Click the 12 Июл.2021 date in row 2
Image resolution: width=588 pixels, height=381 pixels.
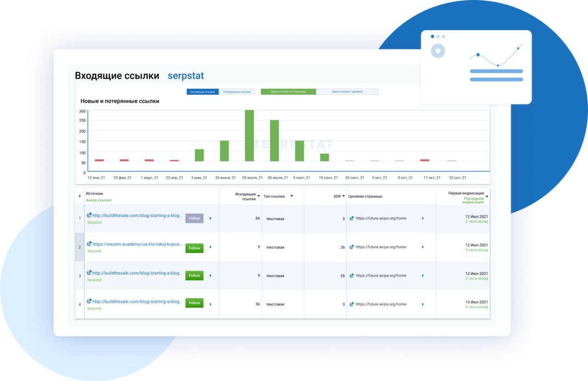click(477, 245)
